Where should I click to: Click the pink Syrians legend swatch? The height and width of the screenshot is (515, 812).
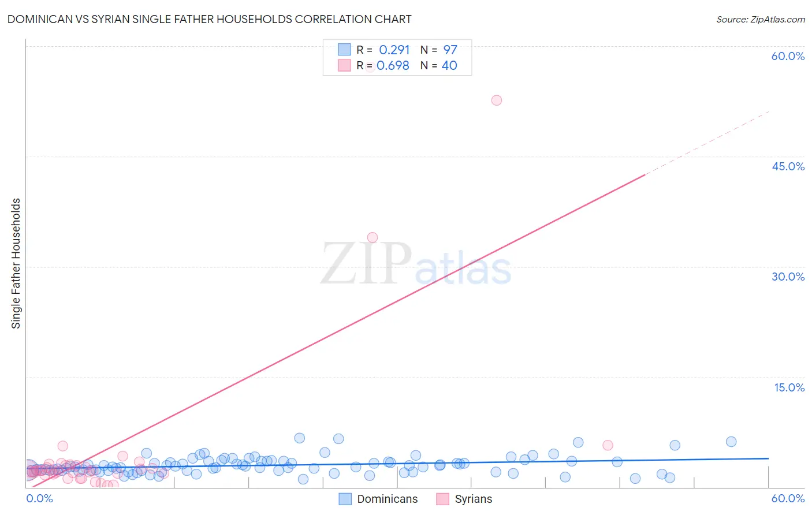point(442,499)
